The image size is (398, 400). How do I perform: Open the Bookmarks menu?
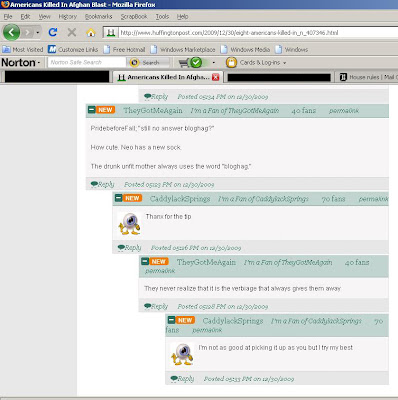pos(98,16)
